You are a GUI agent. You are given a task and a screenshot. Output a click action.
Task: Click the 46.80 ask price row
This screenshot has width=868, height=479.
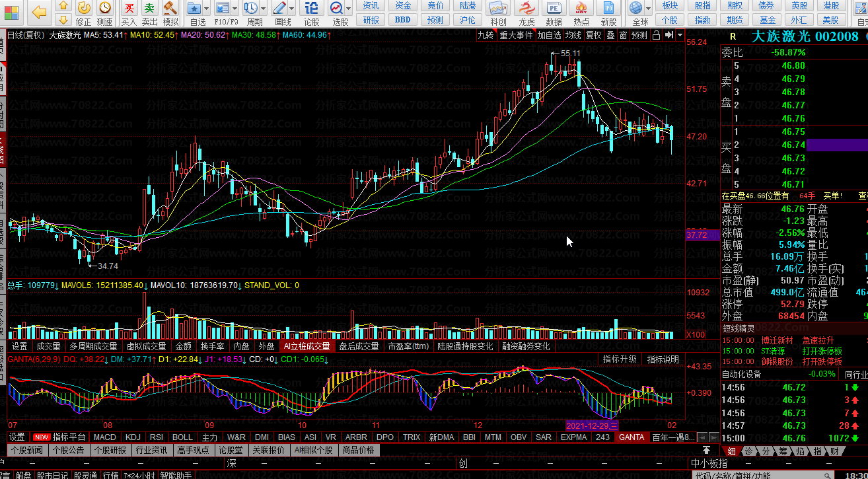click(793, 65)
